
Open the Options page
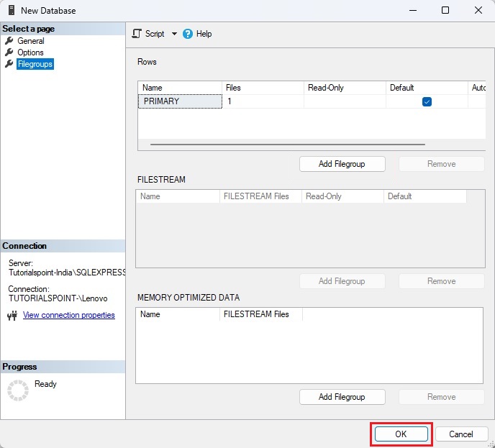(x=30, y=52)
